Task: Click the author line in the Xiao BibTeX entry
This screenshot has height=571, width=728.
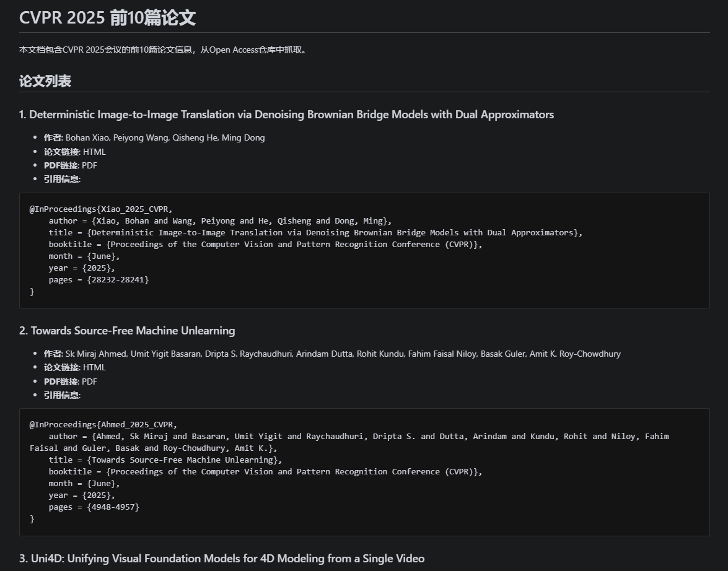Action: tap(220, 221)
